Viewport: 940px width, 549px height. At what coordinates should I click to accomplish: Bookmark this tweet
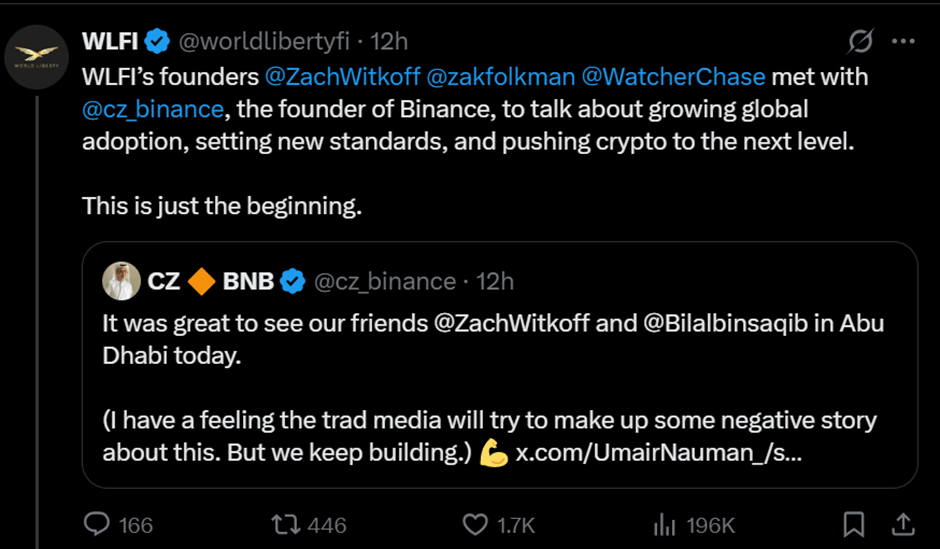854,524
